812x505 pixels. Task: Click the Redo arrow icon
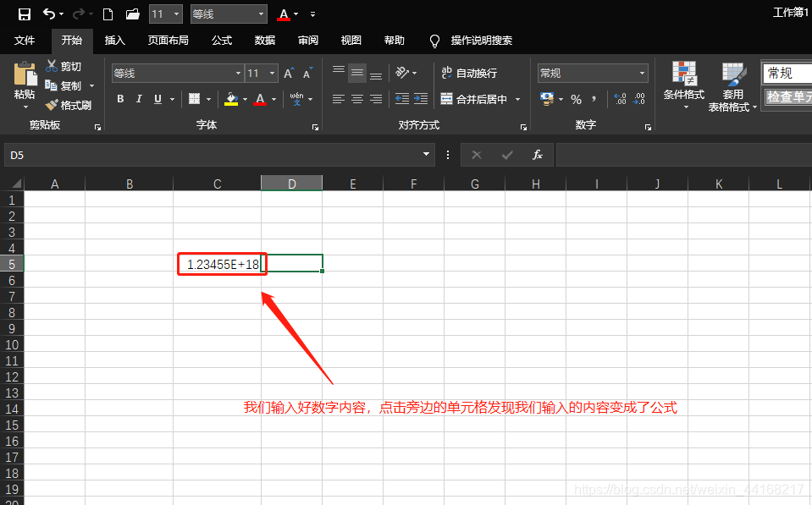78,14
